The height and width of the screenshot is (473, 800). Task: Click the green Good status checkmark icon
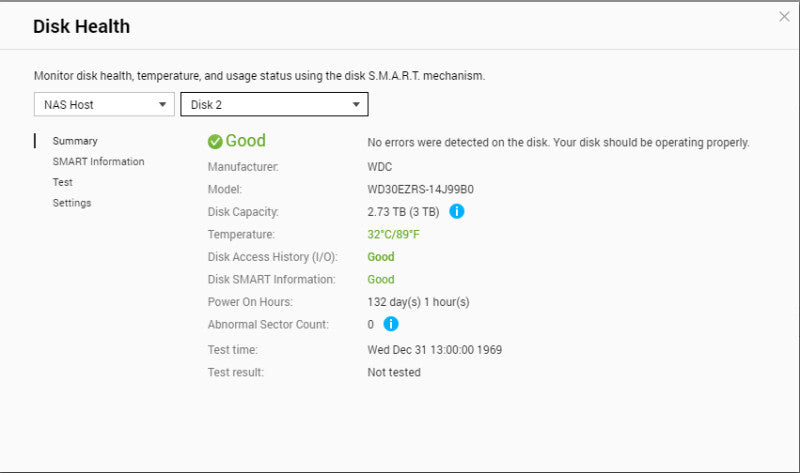pos(215,141)
